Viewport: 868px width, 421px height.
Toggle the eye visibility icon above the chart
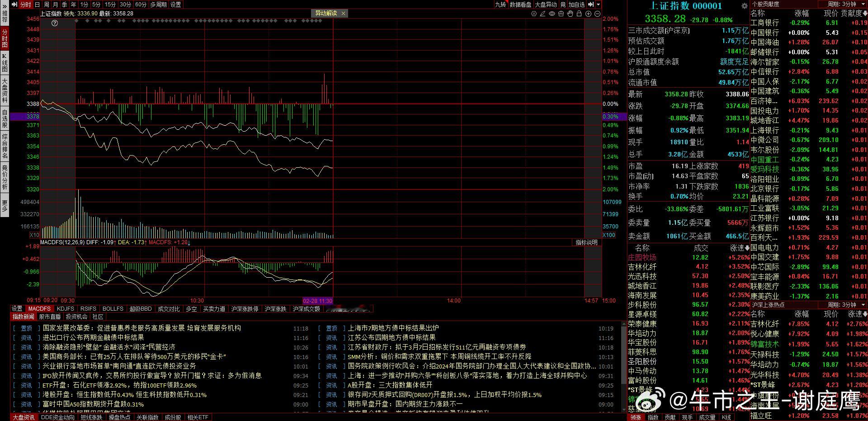coord(552,14)
